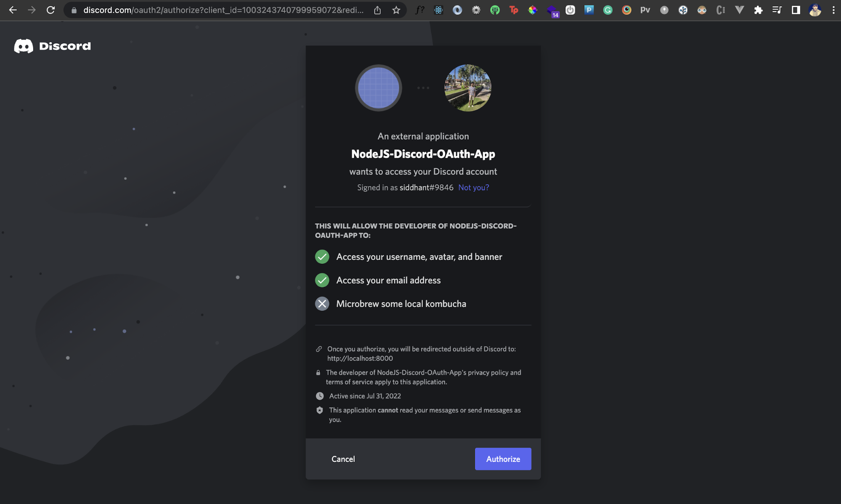
Task: Click the address bar URL field
Action: tap(223, 10)
